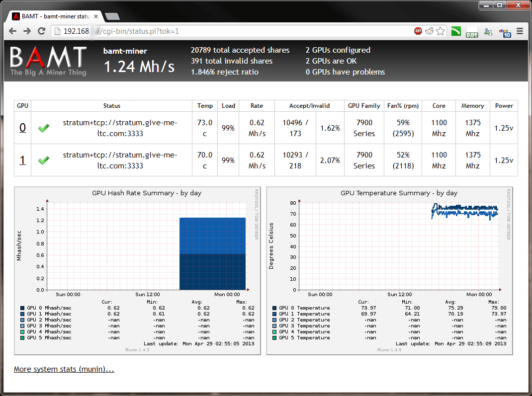Select the BAMT bamt-miner status tab
532x396 pixels.
[54, 16]
